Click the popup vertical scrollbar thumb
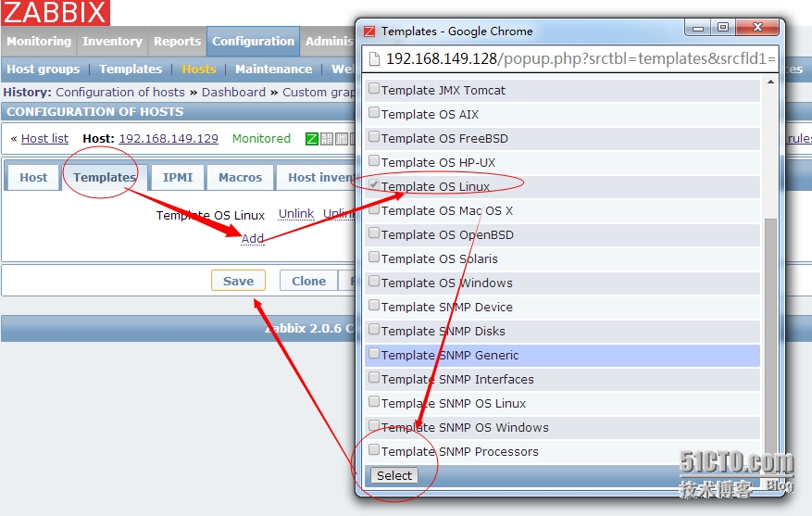This screenshot has width=812, height=516. pos(770,342)
